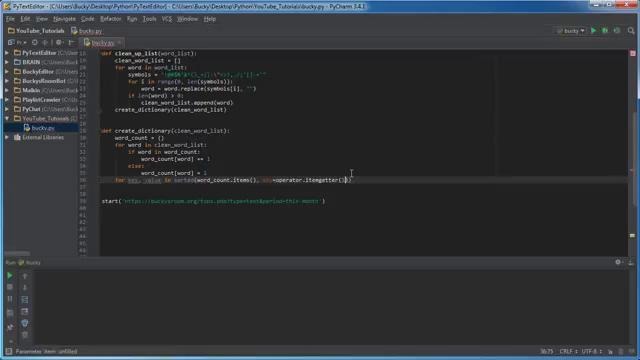Click the start() URL string in editor
Viewport: 640px width, 360px height.
[222, 201]
